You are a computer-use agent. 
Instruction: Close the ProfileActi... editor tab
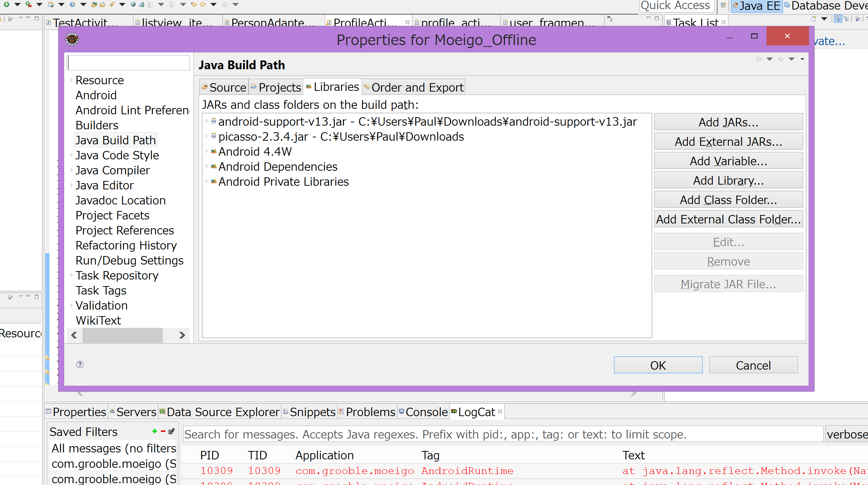pyautogui.click(x=407, y=22)
